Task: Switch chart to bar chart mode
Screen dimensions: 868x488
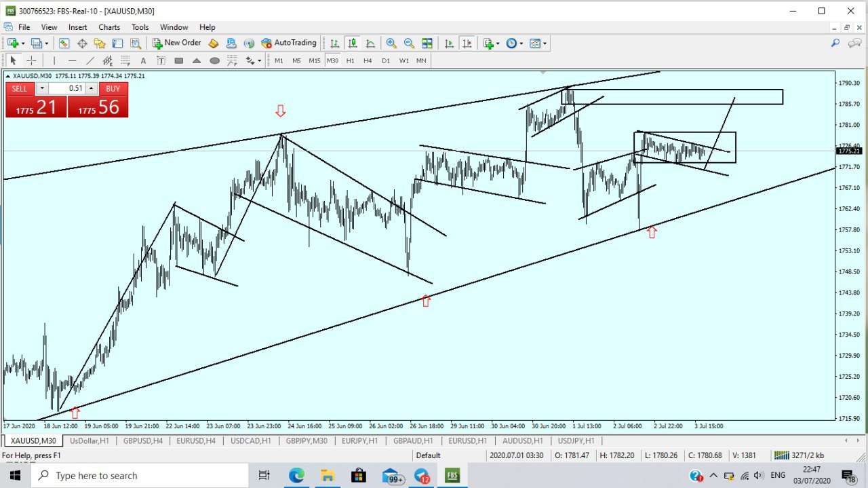Action: [x=334, y=43]
